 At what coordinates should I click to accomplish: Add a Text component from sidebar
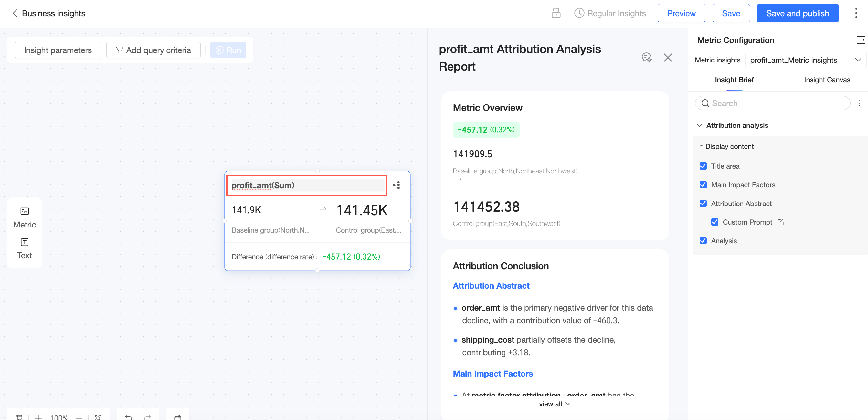pos(24,248)
